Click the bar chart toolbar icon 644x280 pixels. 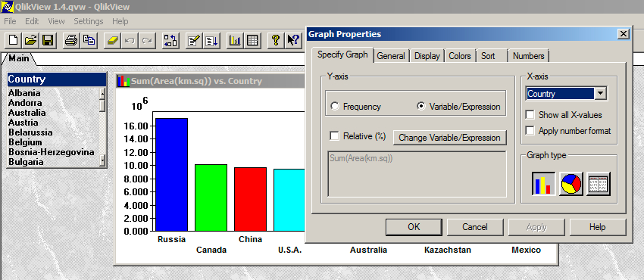[x=235, y=40]
